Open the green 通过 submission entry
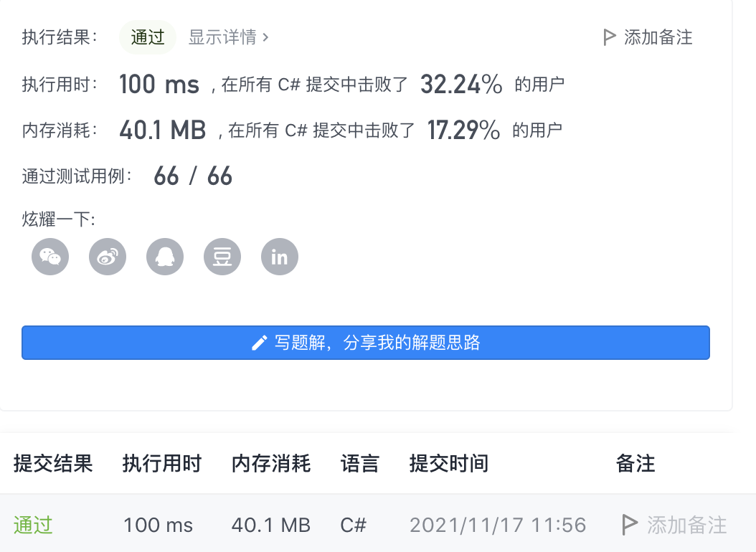 (33, 525)
